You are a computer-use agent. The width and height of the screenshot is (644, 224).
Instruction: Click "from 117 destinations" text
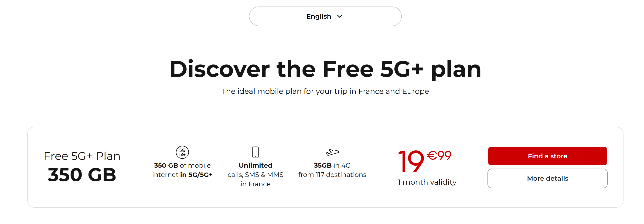point(332,175)
